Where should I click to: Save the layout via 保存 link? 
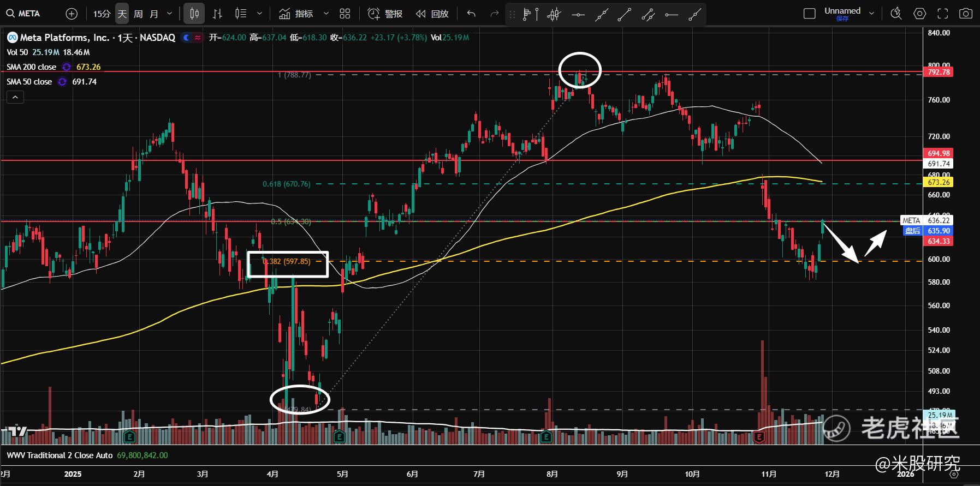coord(842,19)
